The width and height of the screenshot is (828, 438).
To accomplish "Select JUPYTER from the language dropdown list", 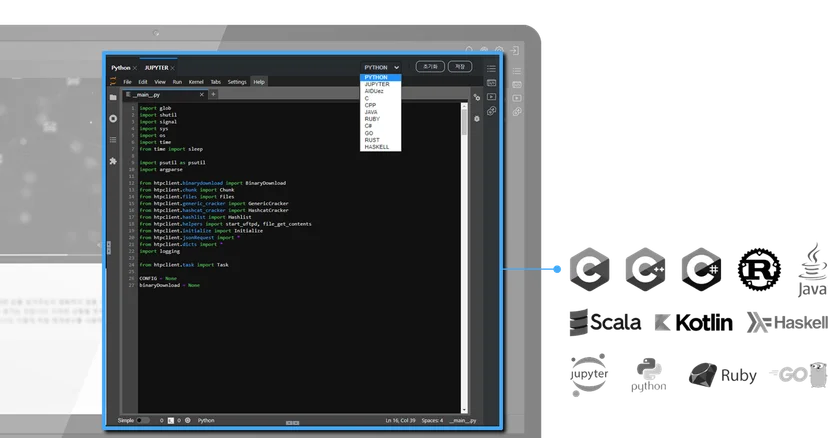I will 380,84.
